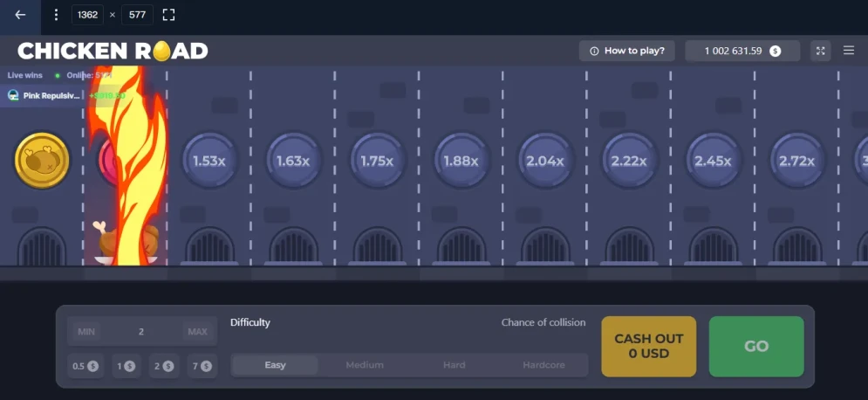Select Hard difficulty
This screenshot has height=400, width=868.
(x=455, y=365)
